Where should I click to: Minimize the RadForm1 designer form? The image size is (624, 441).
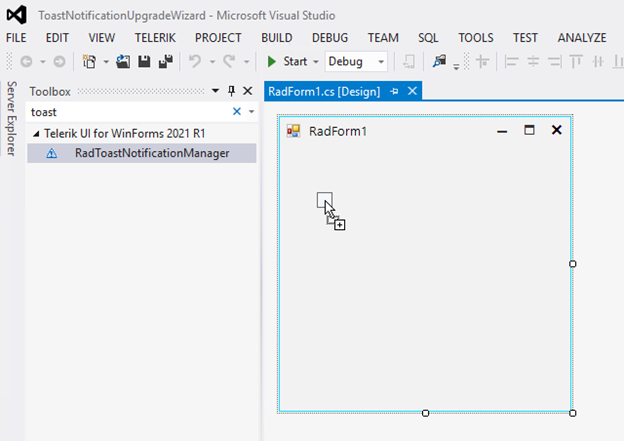(502, 131)
